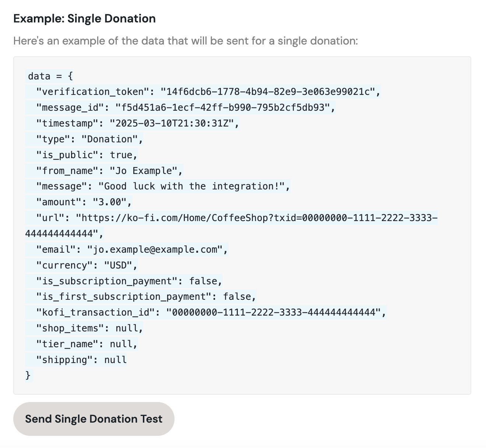Click the kofi_transaction_id value
486x448 pixels.
point(273,312)
